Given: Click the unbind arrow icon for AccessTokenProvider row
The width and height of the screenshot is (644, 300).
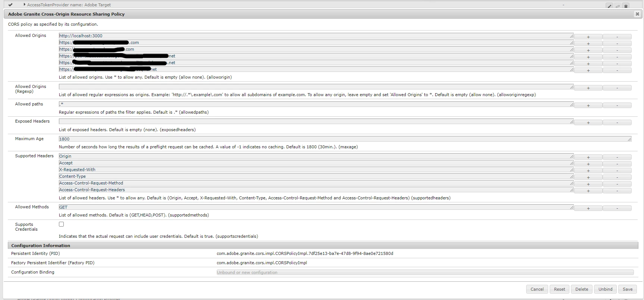Looking at the screenshot, I should point(618,6).
